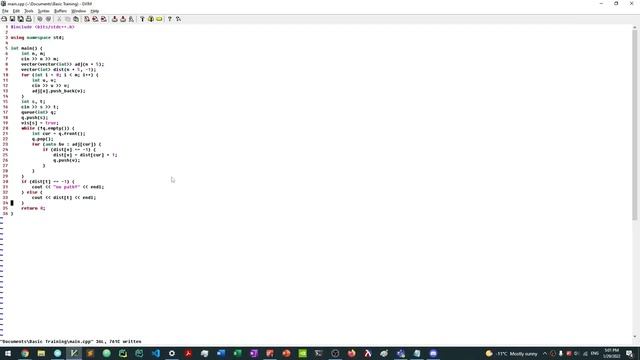
Task: Click the Help question-mark toolbar icon
Action: tap(170, 19)
